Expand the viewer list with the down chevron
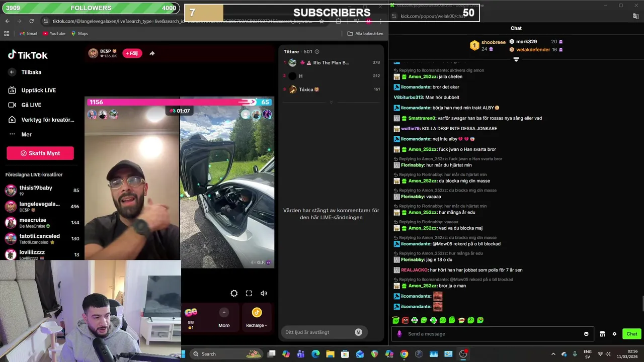Image resolution: width=644 pixels, height=362 pixels. pyautogui.click(x=331, y=102)
